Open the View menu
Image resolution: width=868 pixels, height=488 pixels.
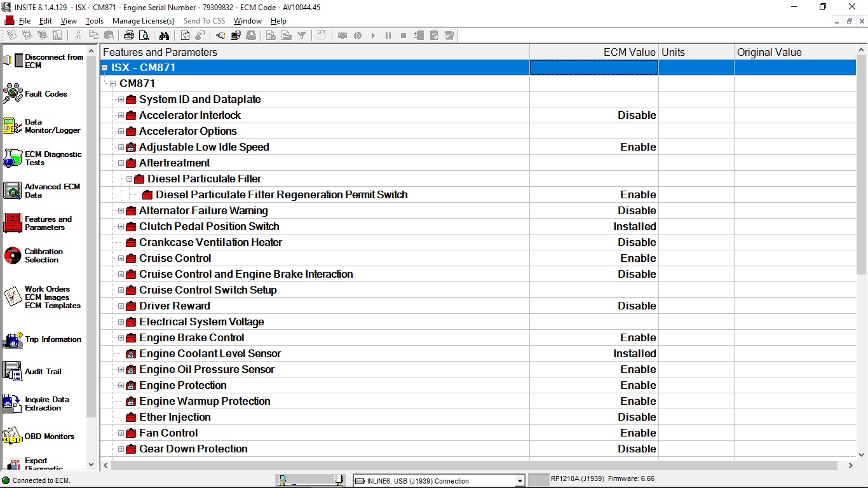[69, 21]
